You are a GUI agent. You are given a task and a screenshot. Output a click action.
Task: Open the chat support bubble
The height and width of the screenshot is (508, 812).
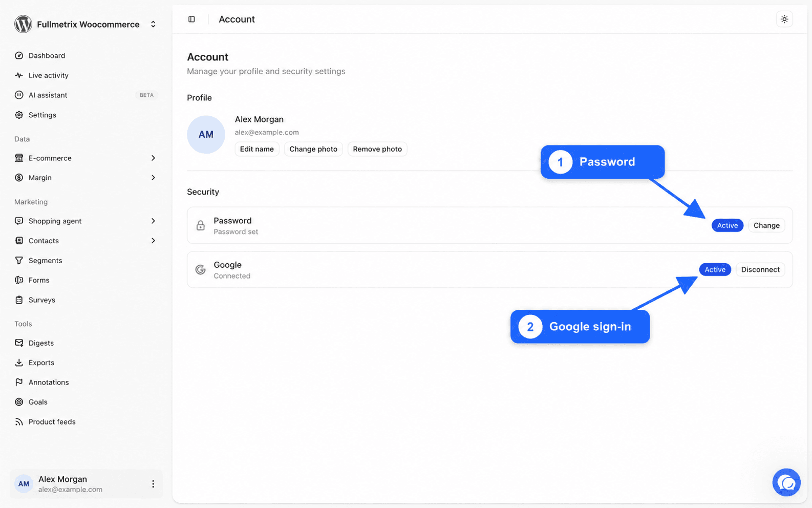coord(786,482)
